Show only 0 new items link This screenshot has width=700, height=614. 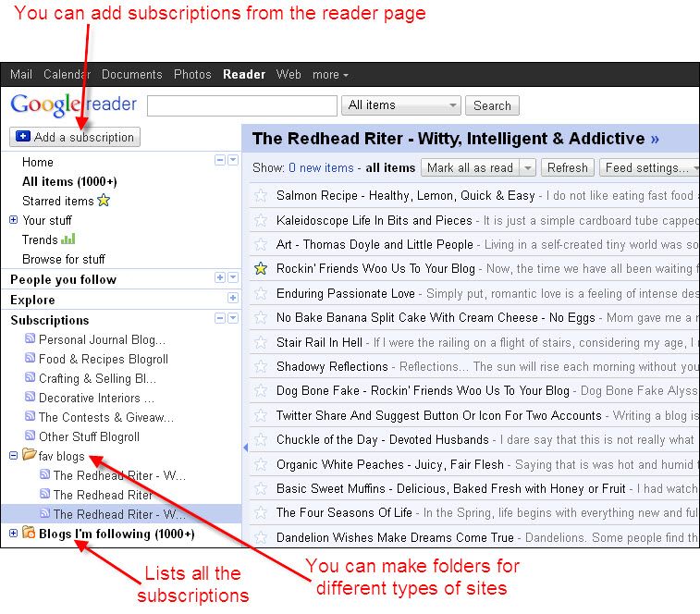point(321,168)
